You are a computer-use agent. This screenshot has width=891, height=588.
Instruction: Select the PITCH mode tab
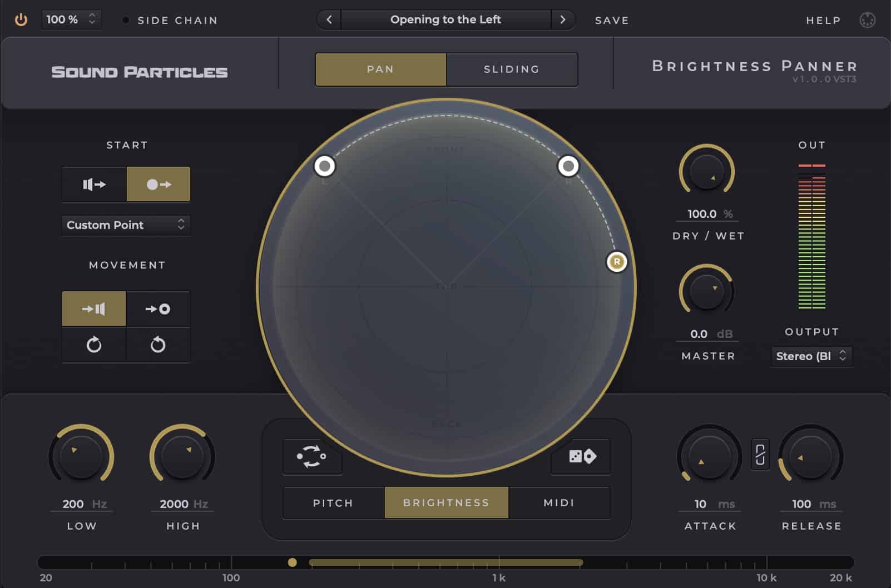pos(333,503)
